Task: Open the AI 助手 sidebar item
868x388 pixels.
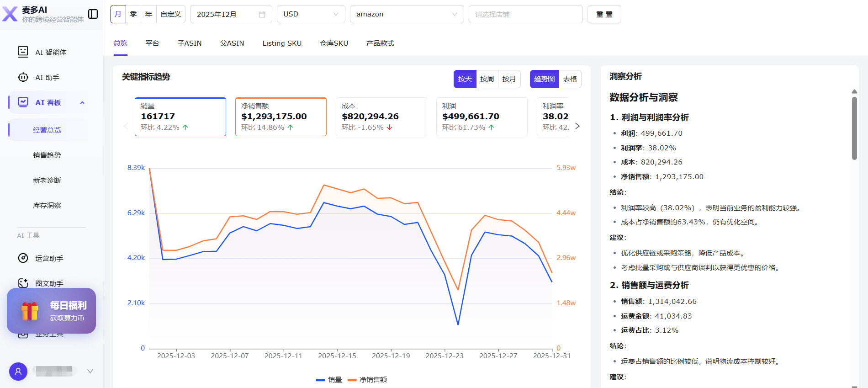Action: coord(47,78)
